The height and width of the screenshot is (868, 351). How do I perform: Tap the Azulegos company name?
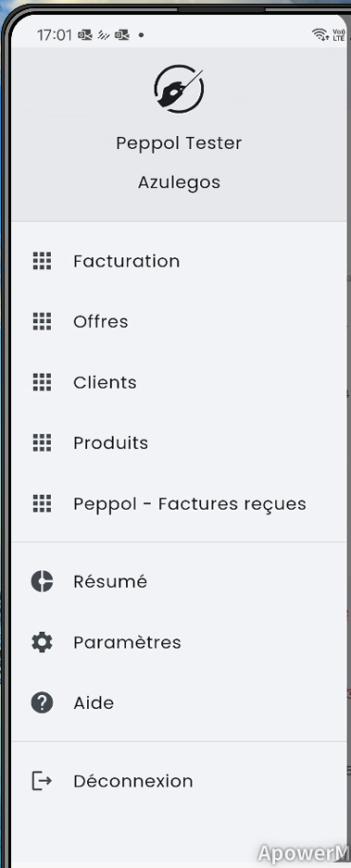[x=179, y=182]
